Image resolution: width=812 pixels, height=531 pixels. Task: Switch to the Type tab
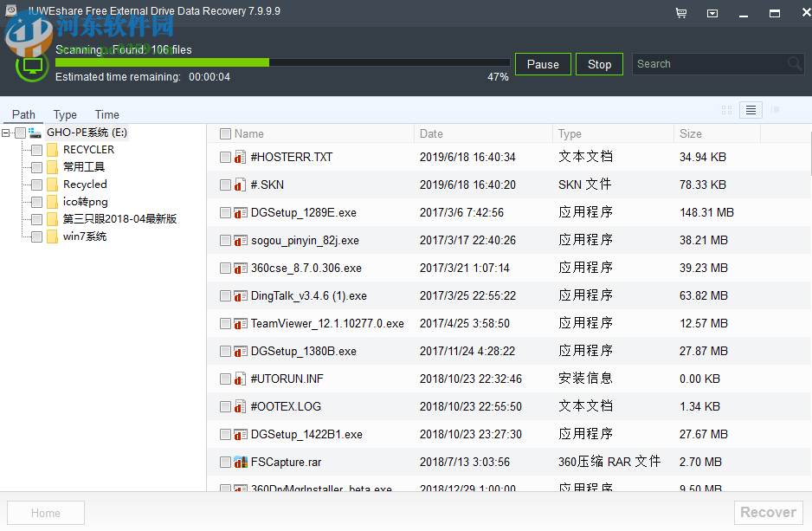[64, 114]
